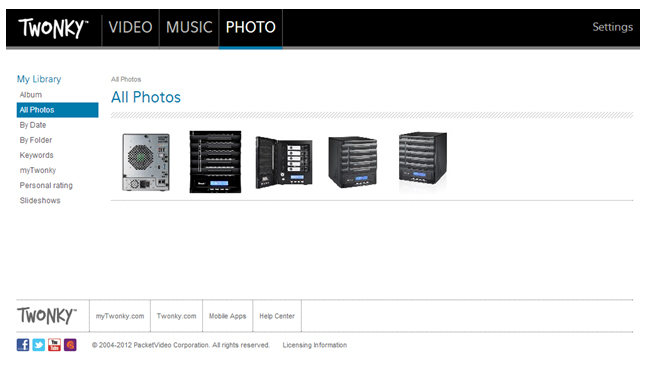Browse photos By Date
Screen dimensions: 647x370
pyautogui.click(x=33, y=125)
